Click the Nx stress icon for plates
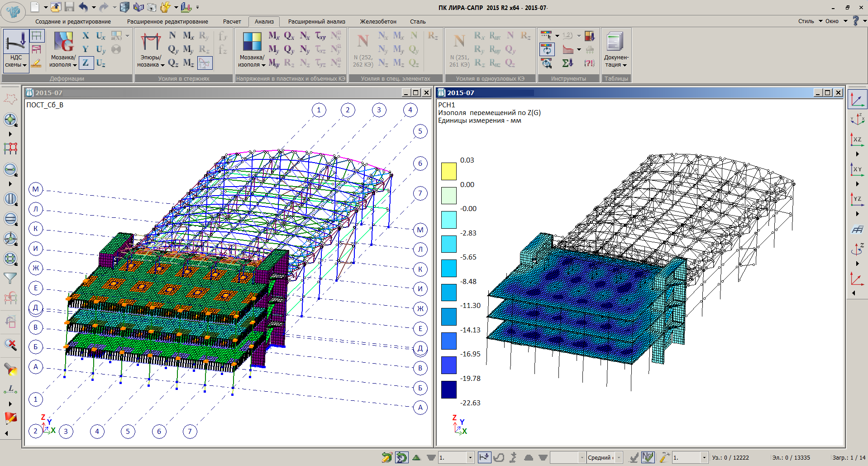 [x=305, y=36]
